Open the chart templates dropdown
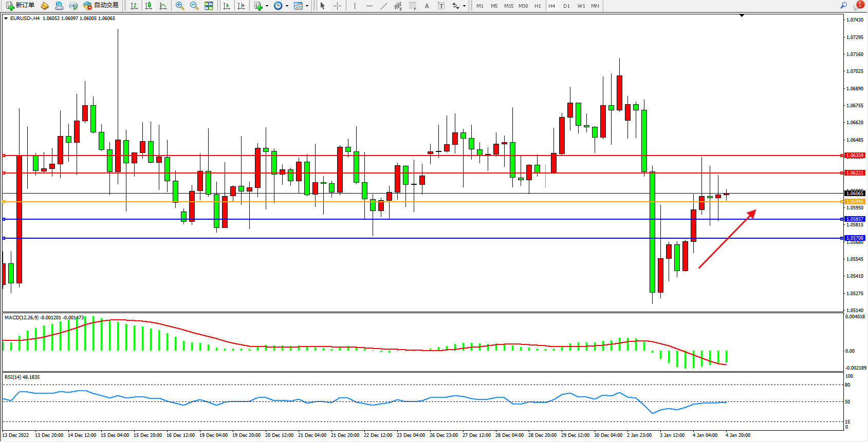868x442 pixels. tap(307, 6)
